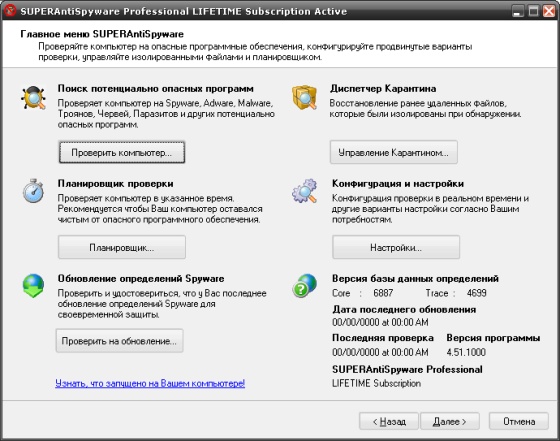Click Главное меню SUPERAntiSpyware heading

tap(102, 34)
